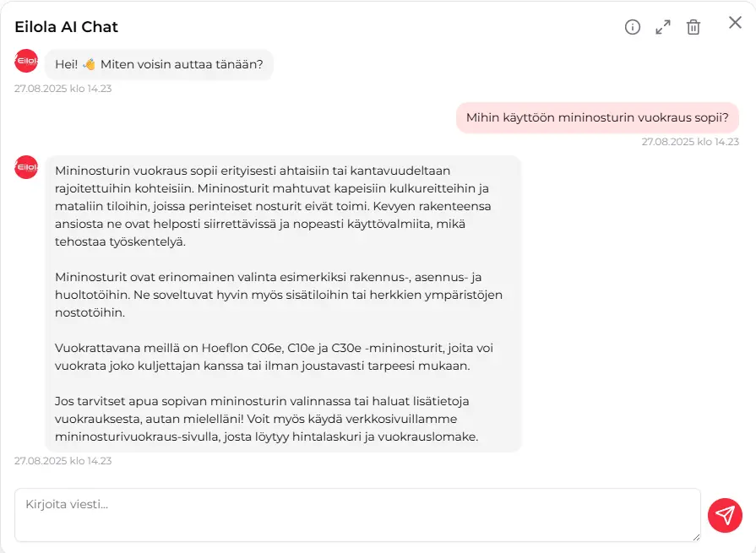Delete the conversation with the trash icon

(693, 27)
